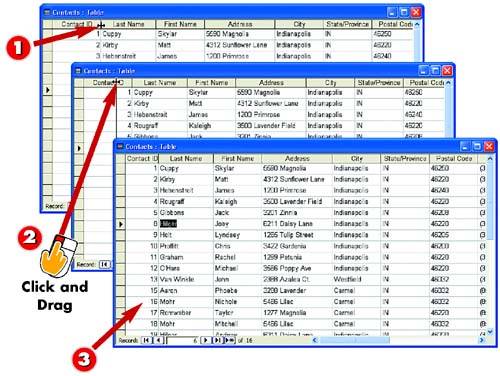This screenshot has height=376, width=500.
Task: Go to previous record in front window
Action: [x=158, y=340]
